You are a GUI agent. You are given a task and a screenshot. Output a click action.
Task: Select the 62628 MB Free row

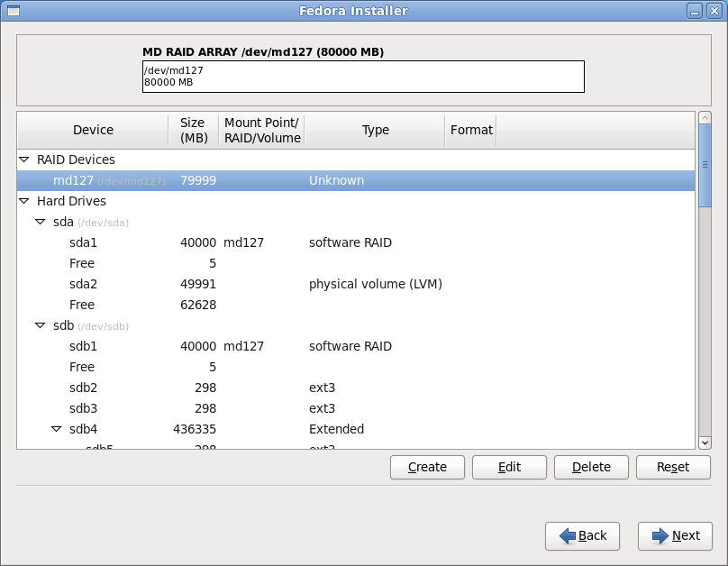pos(356,305)
